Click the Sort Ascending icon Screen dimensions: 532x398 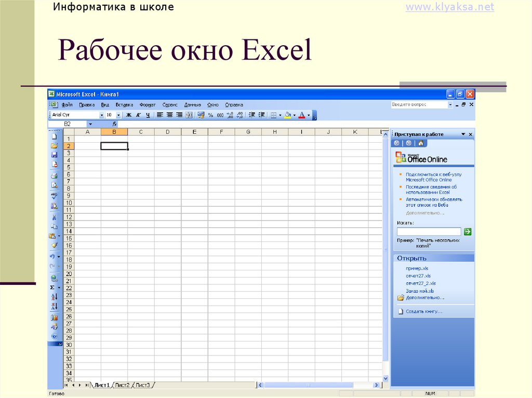54,297
